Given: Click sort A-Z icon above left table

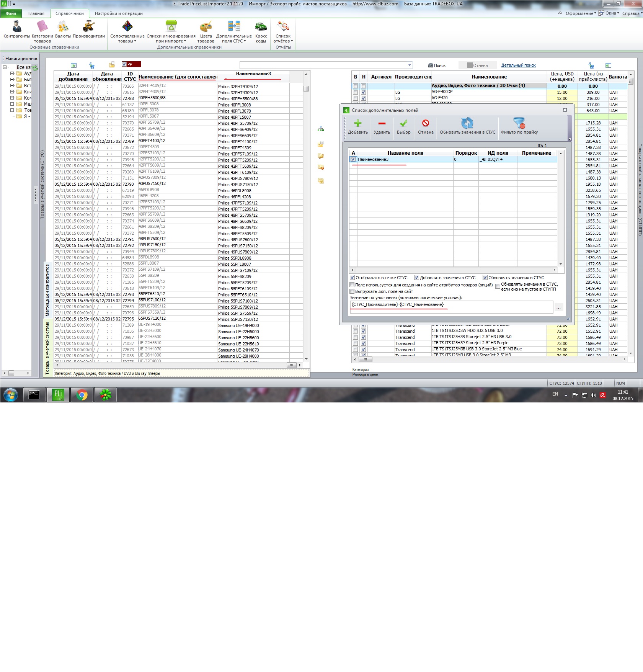Looking at the screenshot, I should click(x=91, y=65).
